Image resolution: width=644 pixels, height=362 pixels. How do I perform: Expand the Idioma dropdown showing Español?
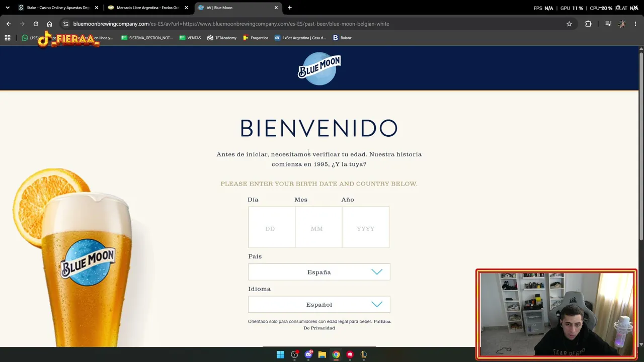319,305
